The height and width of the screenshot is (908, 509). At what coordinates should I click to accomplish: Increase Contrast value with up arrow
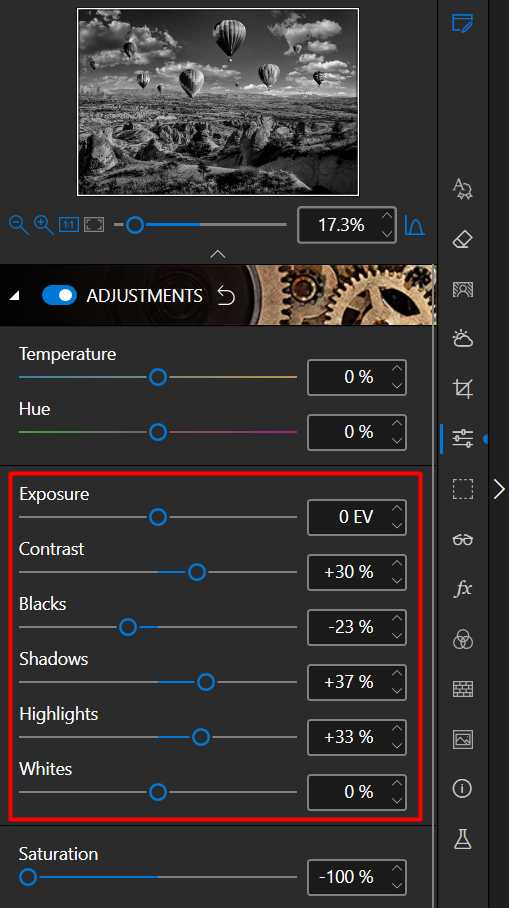[x=397, y=563]
